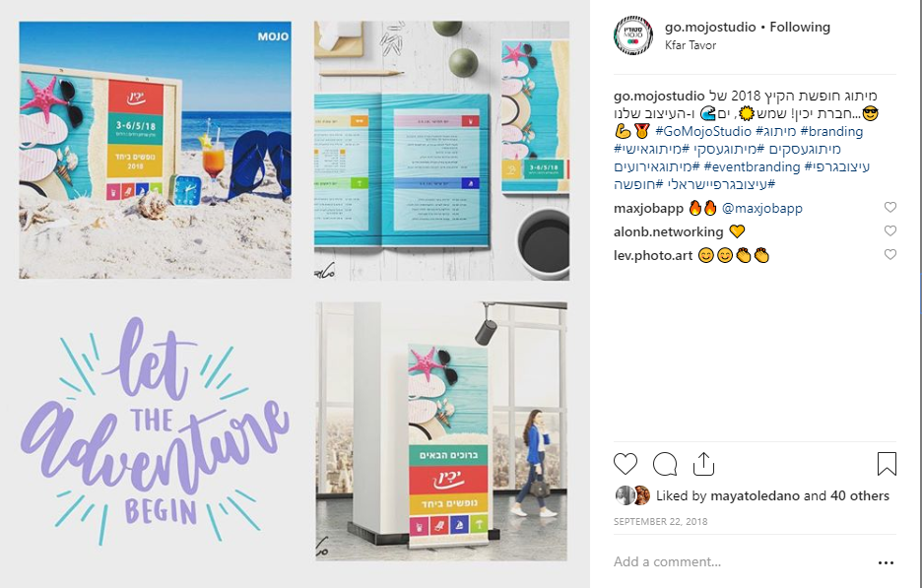The width and height of the screenshot is (922, 588).
Task: Open the @maxjobapp mention
Action: 762,208
